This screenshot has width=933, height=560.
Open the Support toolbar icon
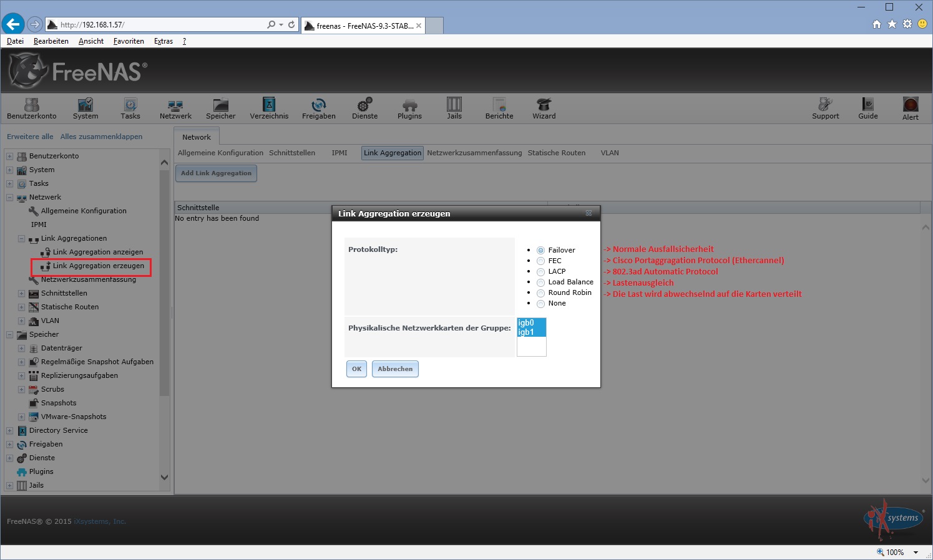(x=826, y=108)
